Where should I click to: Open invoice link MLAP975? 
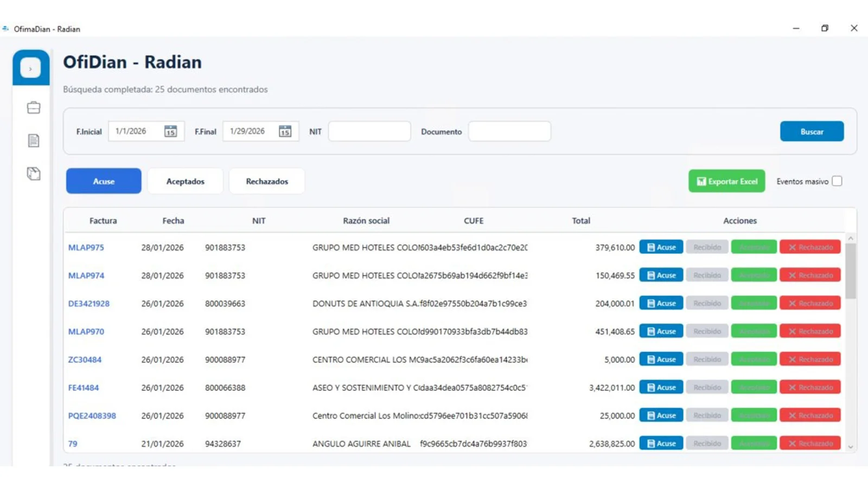click(86, 247)
